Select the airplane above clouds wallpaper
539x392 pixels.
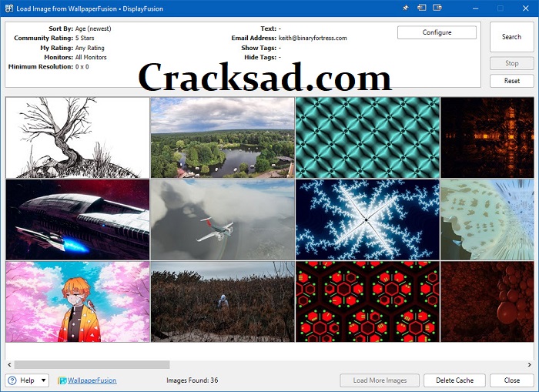tap(223, 219)
